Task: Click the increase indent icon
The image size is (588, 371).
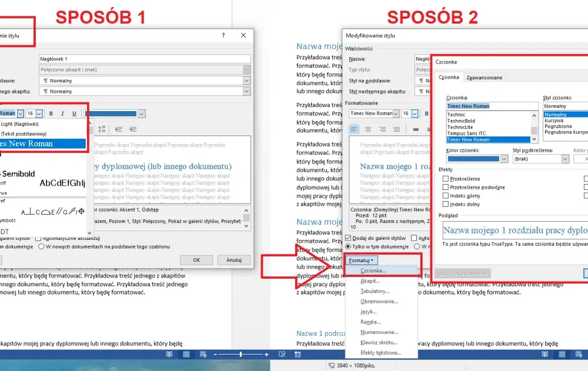Action: pos(133,129)
